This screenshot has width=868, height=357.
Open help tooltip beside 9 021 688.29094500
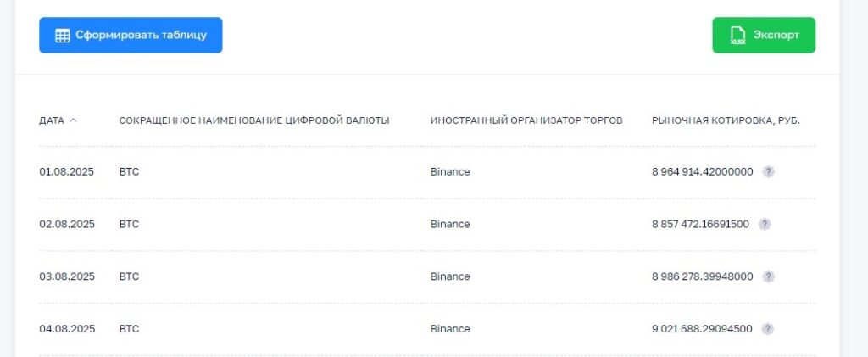[767, 329]
